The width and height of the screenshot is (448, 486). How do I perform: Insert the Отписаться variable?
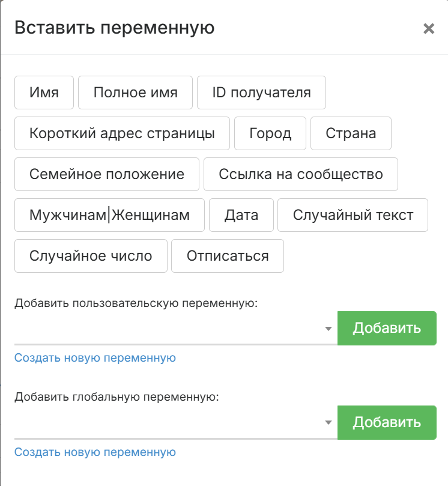(228, 256)
